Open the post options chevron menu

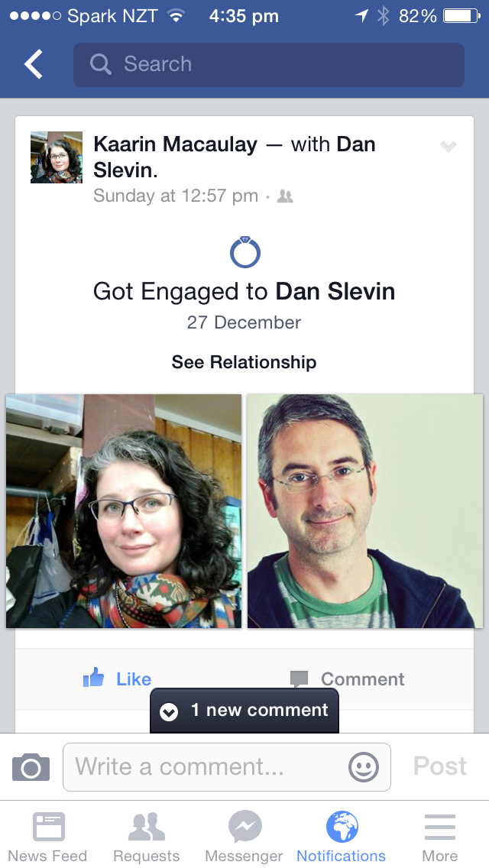pos(448,146)
